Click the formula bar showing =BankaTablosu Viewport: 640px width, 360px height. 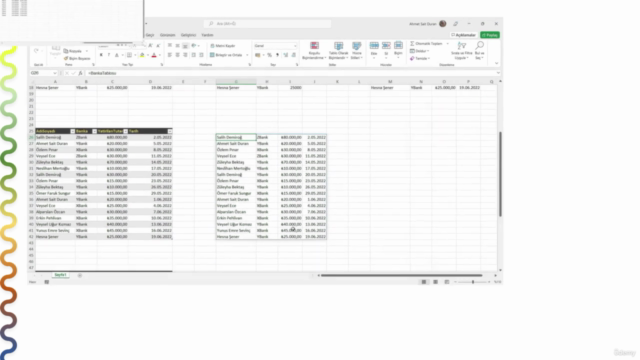[292, 73]
